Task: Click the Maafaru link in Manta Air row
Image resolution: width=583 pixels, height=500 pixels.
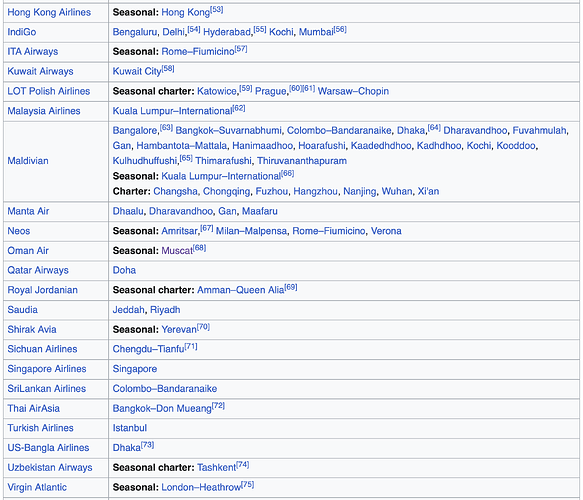Action: click(260, 211)
